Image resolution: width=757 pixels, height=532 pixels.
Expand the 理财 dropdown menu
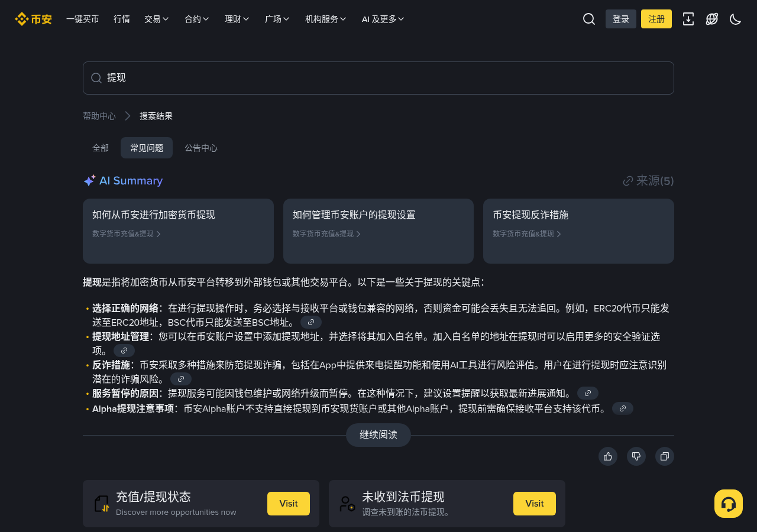point(237,19)
